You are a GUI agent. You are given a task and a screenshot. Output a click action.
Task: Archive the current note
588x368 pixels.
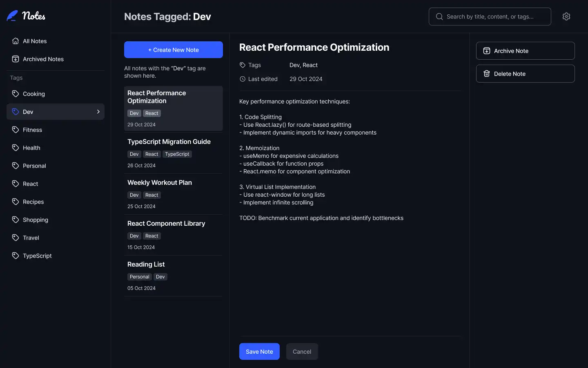[525, 51]
